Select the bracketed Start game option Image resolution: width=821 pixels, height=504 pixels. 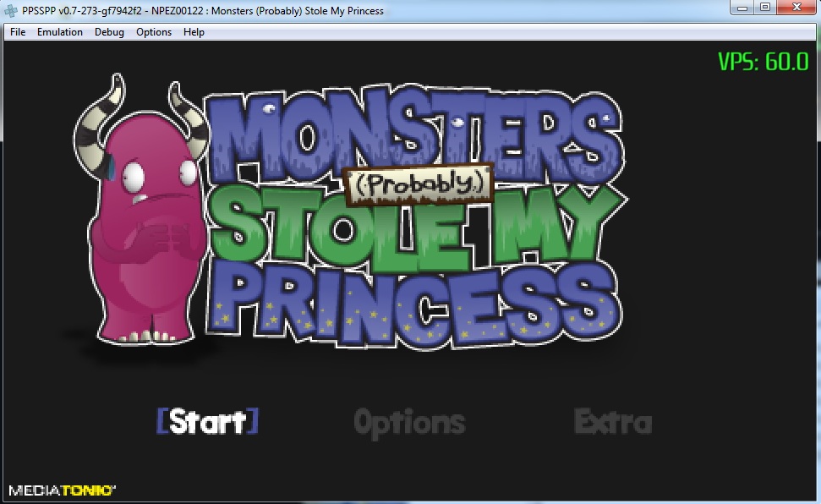(207, 421)
